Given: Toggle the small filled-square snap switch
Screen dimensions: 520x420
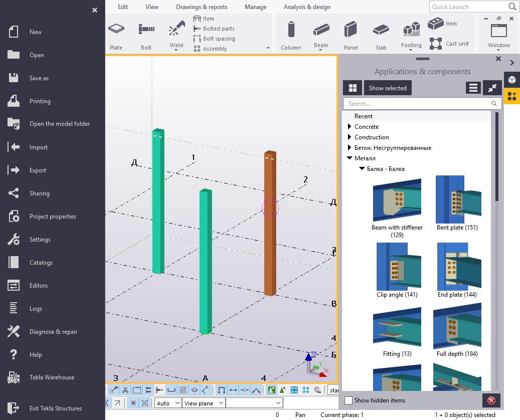Looking at the screenshot, I should pyautogui.click(x=133, y=403).
